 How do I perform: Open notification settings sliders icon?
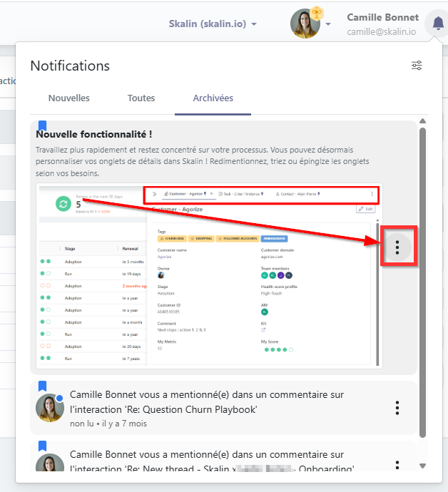417,66
